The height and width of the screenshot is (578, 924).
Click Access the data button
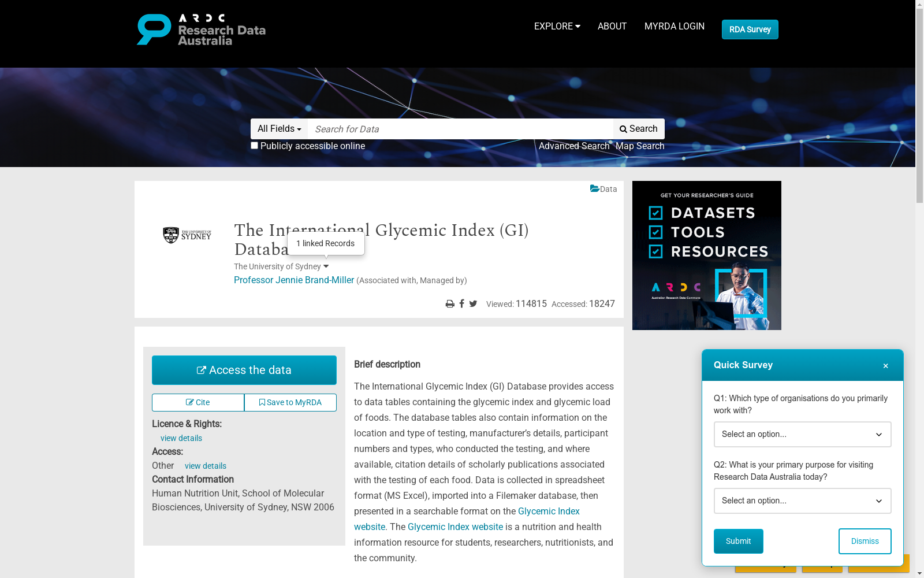pos(244,370)
